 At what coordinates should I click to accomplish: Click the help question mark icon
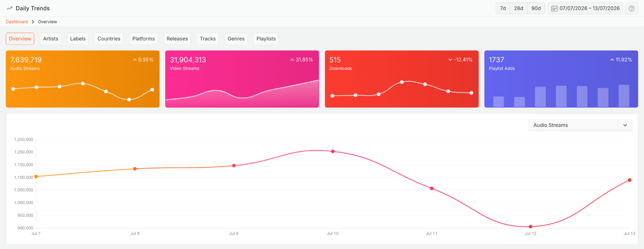click(632, 8)
